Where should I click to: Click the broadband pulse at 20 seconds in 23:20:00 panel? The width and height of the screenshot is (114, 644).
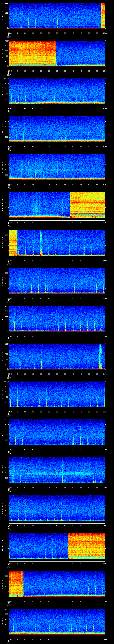pos(41,243)
